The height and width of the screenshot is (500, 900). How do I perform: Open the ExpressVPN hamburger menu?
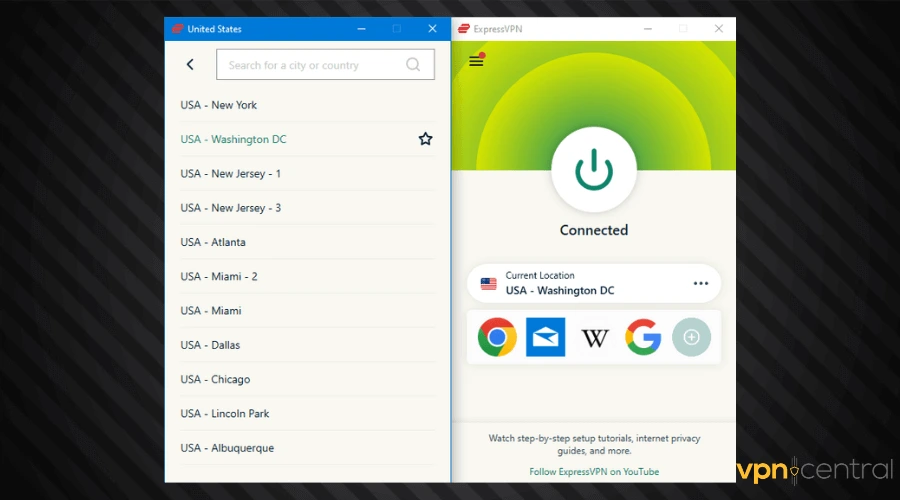point(476,60)
